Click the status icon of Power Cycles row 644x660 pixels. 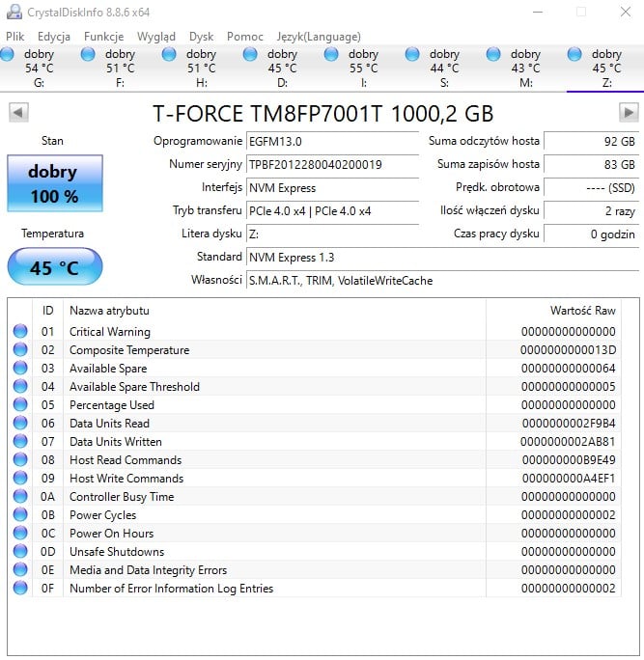tap(20, 514)
